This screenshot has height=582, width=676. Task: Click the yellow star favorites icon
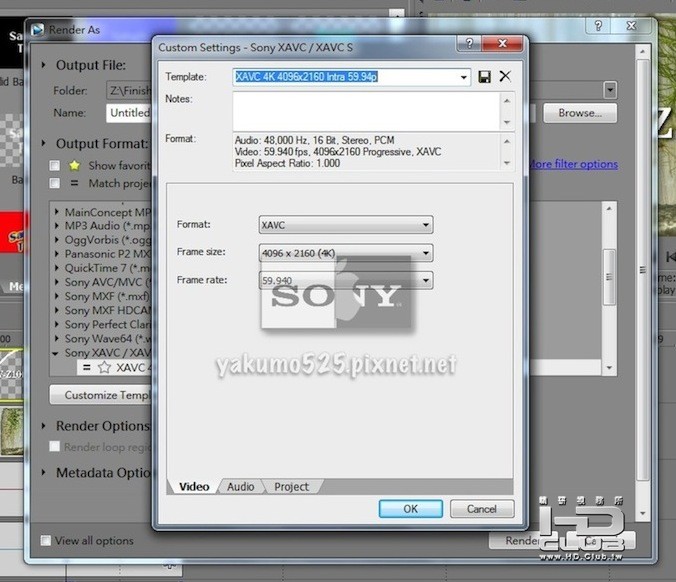[x=74, y=166]
